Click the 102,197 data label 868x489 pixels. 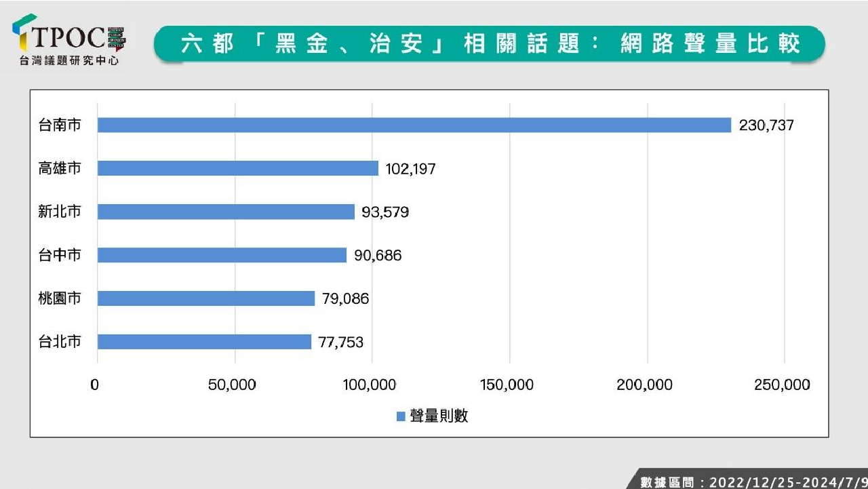pos(410,169)
